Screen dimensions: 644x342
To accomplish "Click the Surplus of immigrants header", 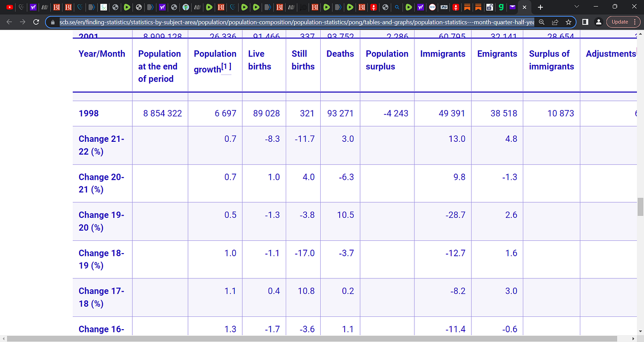I will pyautogui.click(x=552, y=60).
